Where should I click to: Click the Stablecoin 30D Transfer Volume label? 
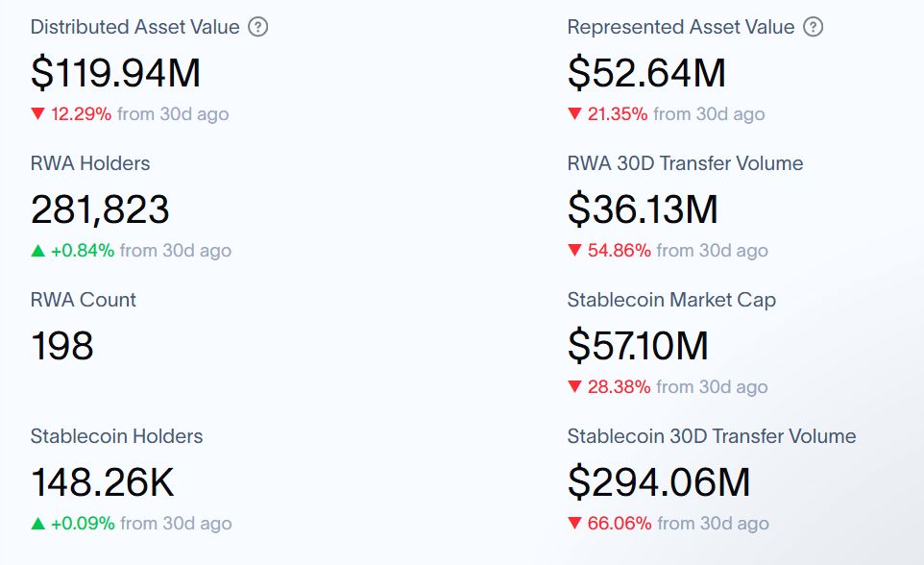click(x=712, y=436)
